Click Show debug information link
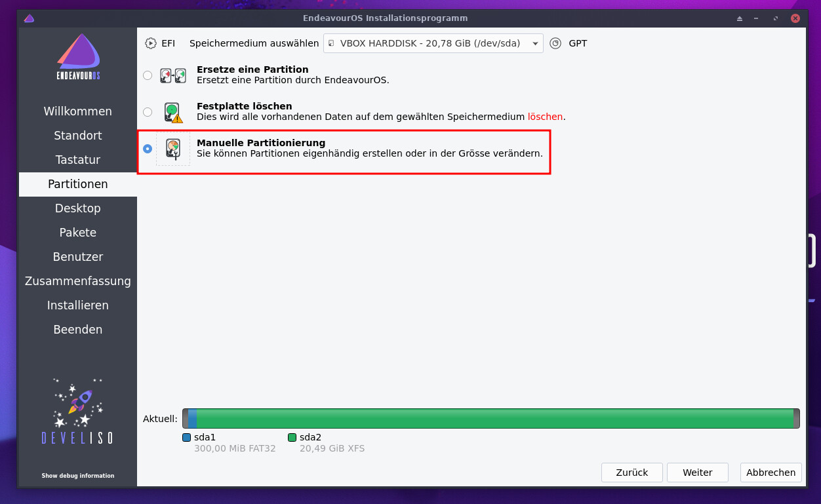 (78, 476)
